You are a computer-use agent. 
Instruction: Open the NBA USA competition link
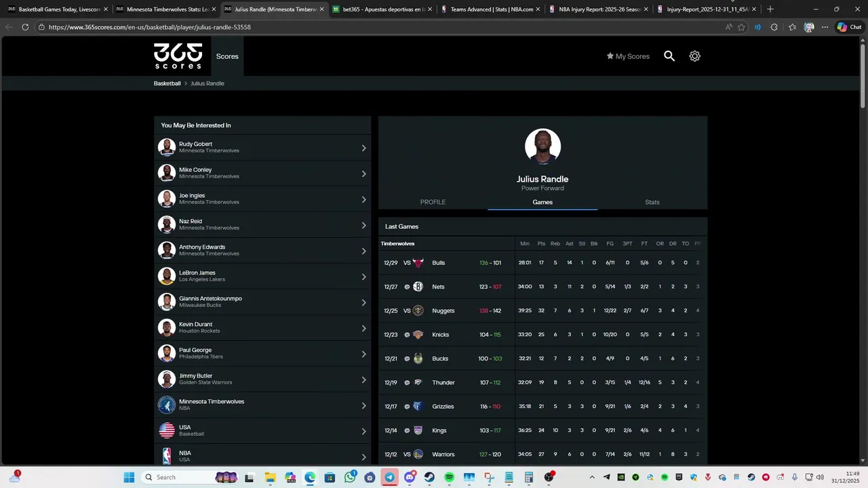click(262, 456)
